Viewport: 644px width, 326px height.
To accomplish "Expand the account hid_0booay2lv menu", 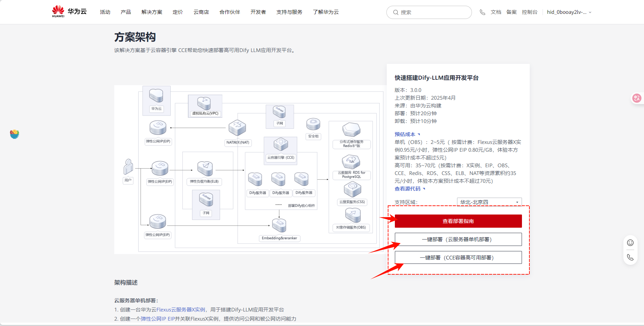I will [569, 12].
